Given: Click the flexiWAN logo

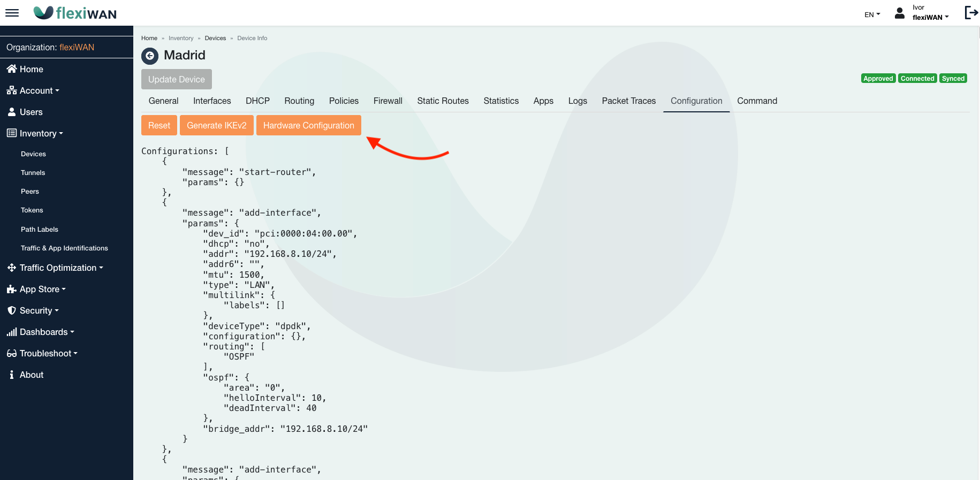Looking at the screenshot, I should pyautogui.click(x=75, y=13).
